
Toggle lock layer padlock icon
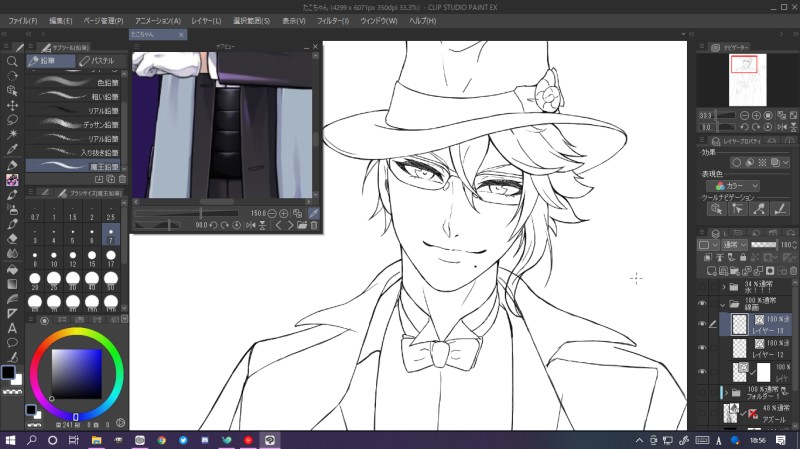743,258
